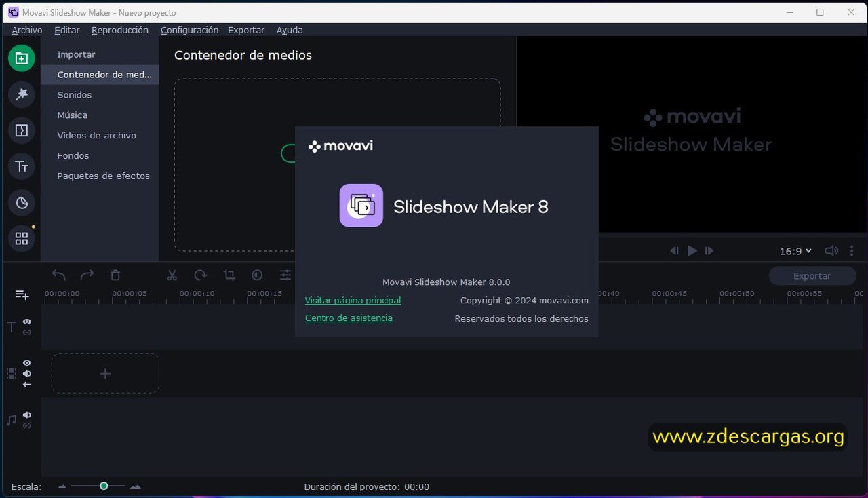Toggle visibility of the title track
The image size is (868, 498).
tap(27, 322)
